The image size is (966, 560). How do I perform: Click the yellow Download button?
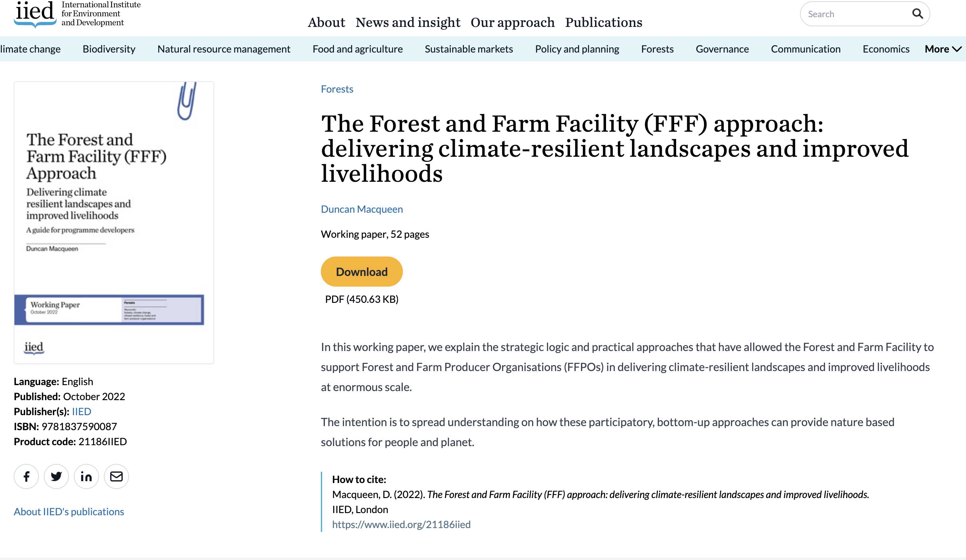click(362, 272)
